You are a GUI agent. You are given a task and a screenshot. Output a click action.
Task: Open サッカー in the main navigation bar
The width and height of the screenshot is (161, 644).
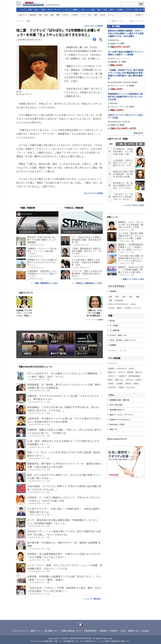click(58, 10)
